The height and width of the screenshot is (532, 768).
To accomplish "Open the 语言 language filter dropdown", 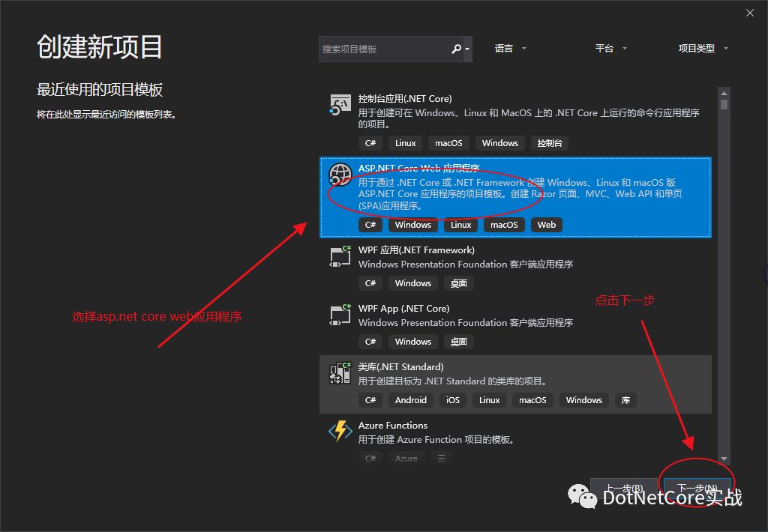I will pos(510,49).
